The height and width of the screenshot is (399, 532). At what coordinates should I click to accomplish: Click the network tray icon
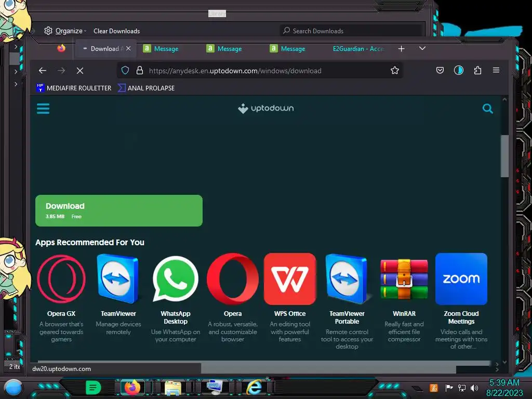pyautogui.click(x=462, y=388)
